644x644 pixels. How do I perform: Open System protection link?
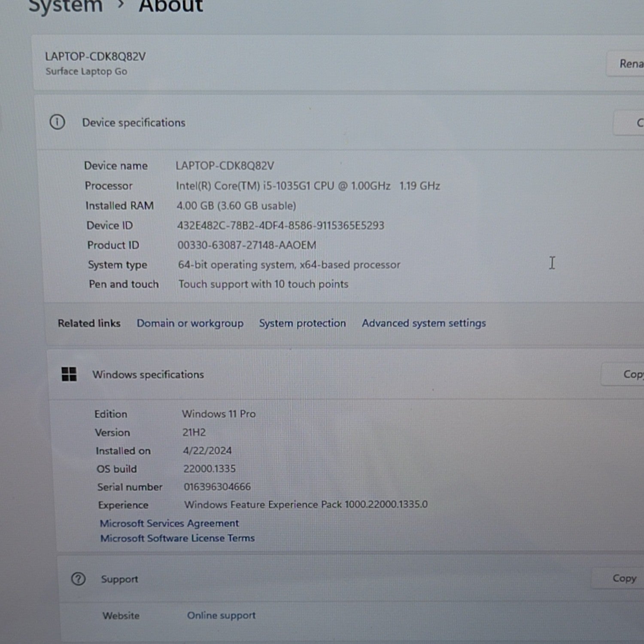tap(302, 323)
